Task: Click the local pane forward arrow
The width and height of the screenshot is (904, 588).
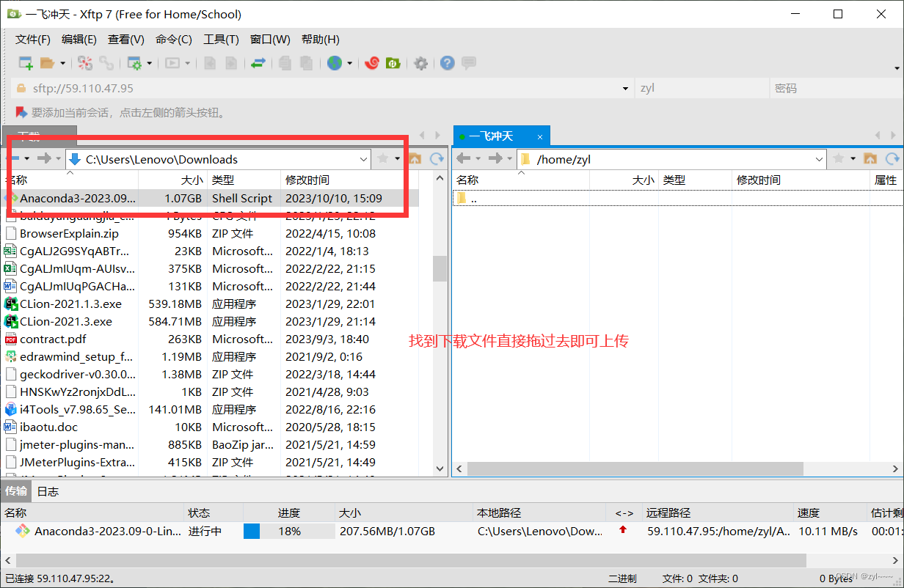Action: 44,158
